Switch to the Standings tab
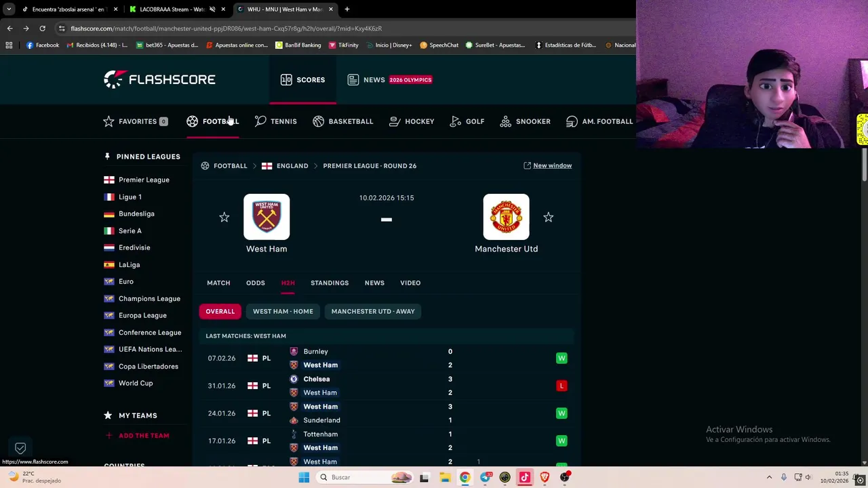Viewport: 868px width, 488px height. [x=330, y=283]
